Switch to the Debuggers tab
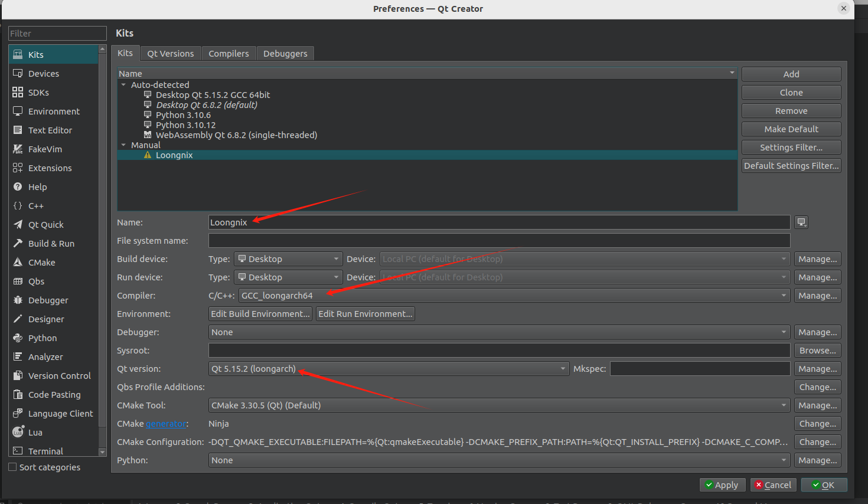 tap(285, 54)
